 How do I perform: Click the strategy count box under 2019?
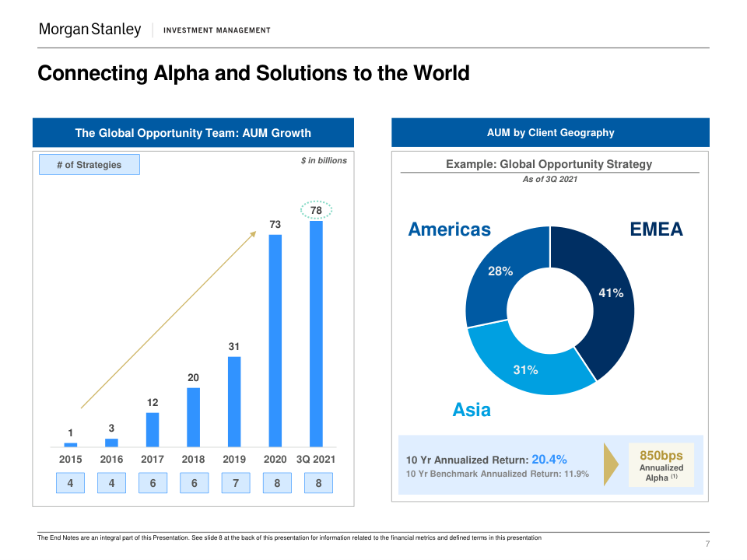[x=235, y=484]
